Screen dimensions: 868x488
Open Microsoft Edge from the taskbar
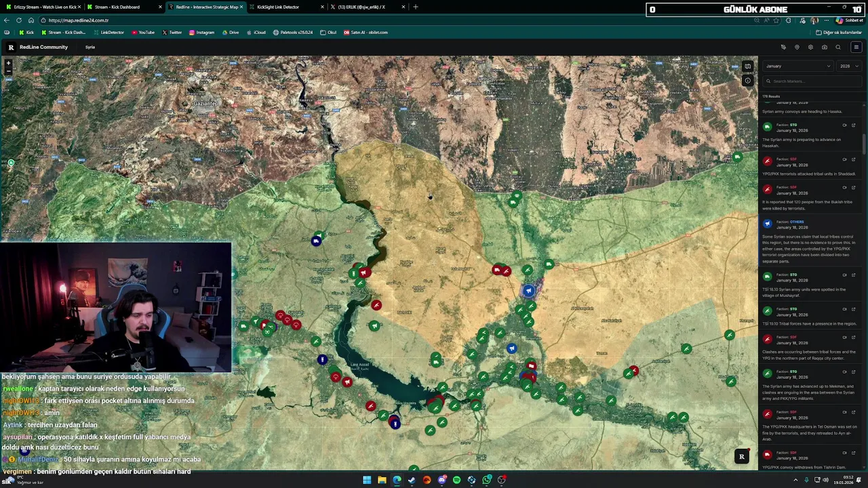pos(397,480)
